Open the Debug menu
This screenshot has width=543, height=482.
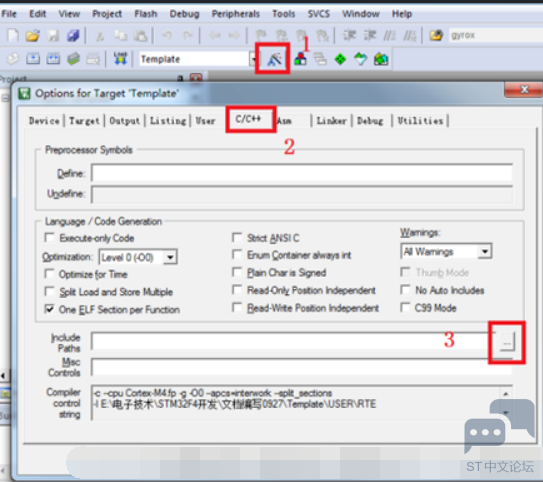click(x=185, y=14)
